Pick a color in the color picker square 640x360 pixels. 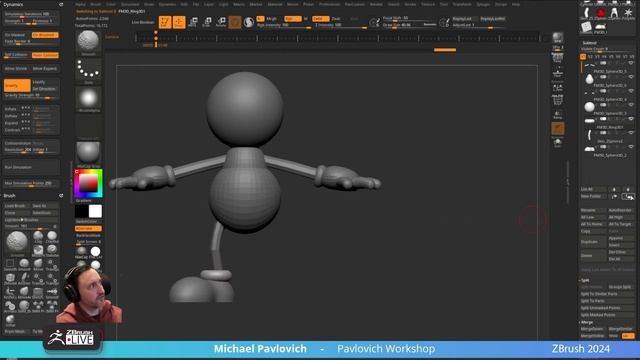[88, 183]
